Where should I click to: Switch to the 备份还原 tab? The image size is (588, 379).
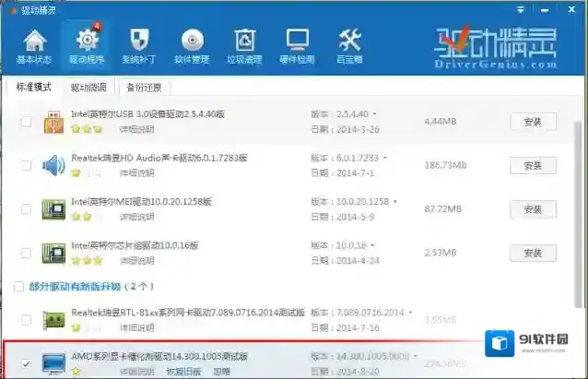[143, 88]
